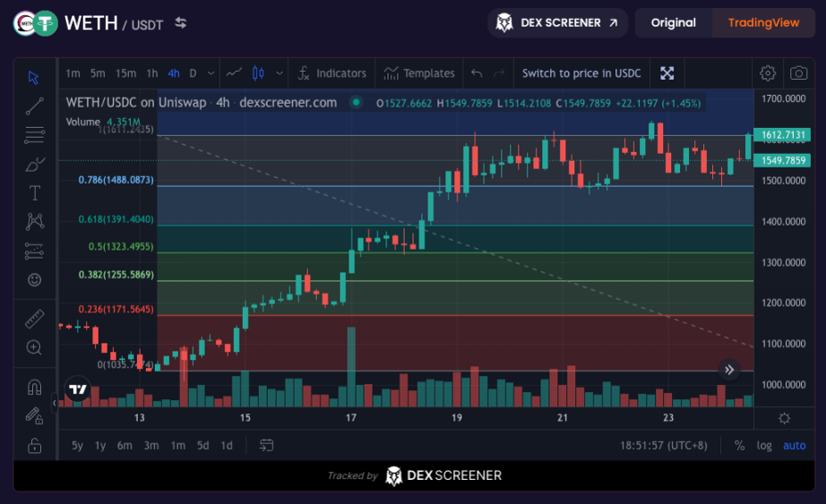
Task: Open chart settings gear icon
Action: coord(768,73)
